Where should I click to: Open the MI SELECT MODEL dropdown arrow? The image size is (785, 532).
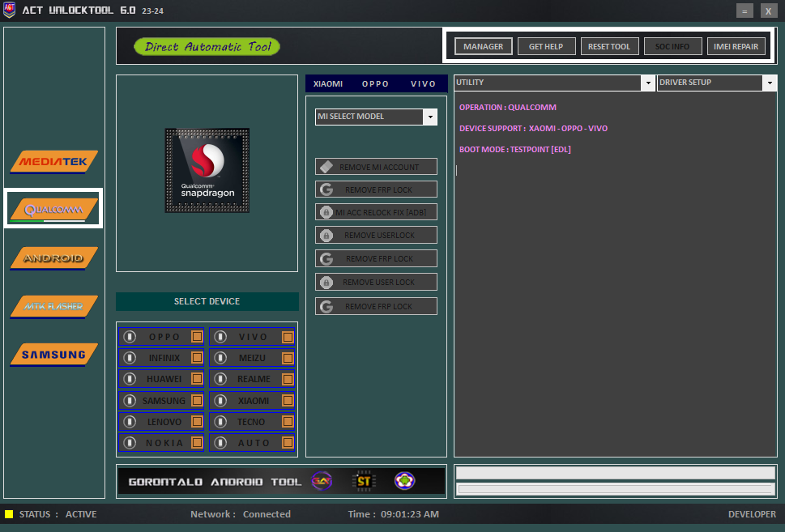tap(430, 117)
